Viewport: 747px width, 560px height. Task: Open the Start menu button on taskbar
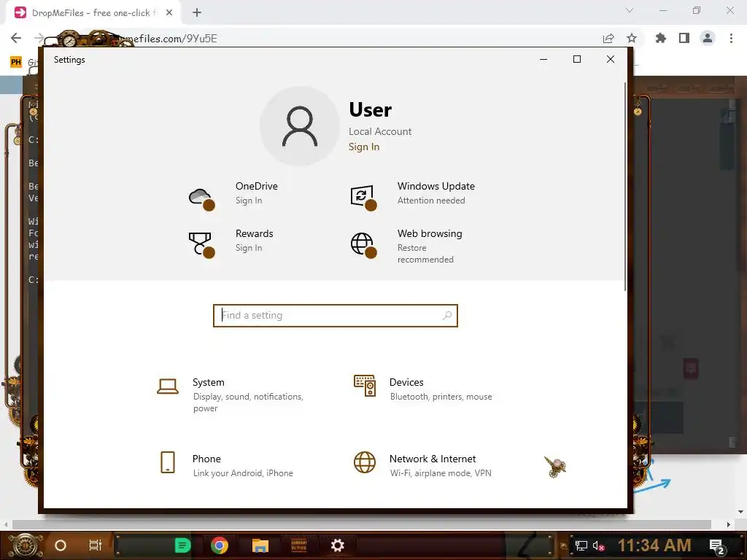(26, 545)
